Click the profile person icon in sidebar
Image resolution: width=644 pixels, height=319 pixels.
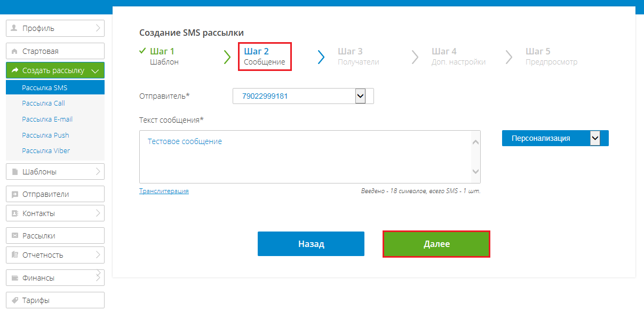14,28
